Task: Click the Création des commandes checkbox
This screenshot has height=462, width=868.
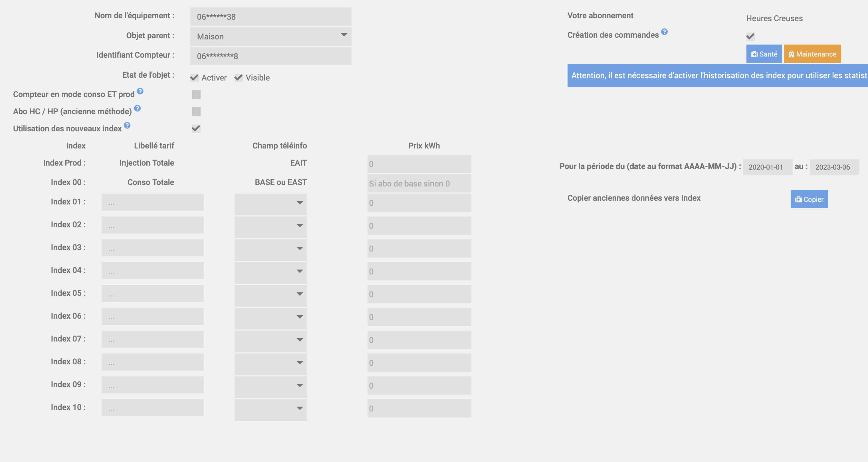Action: pos(750,37)
